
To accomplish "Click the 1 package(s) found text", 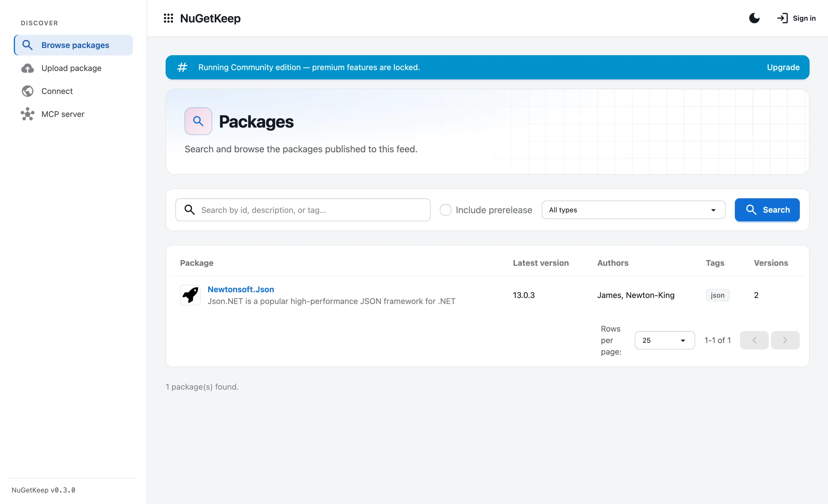I will pyautogui.click(x=202, y=387).
